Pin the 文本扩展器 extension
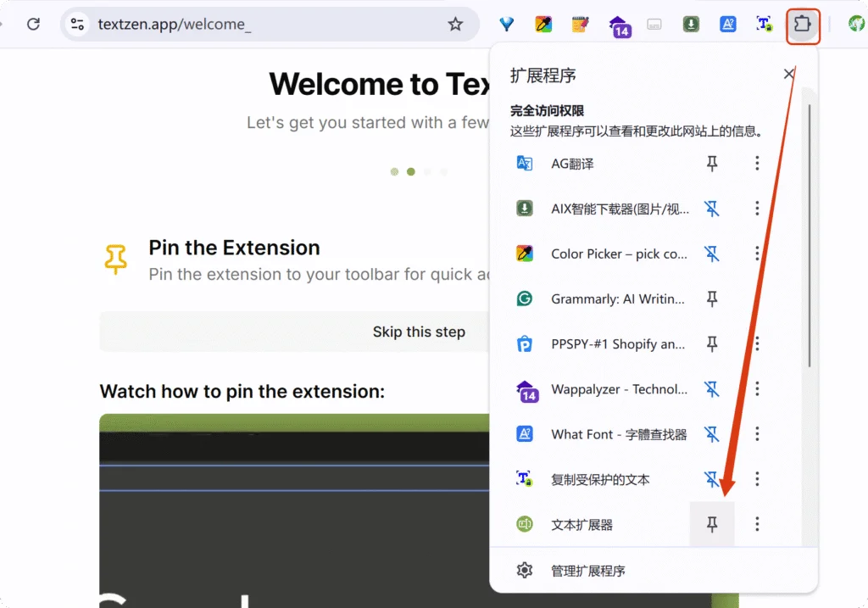The height and width of the screenshot is (608, 868). coord(712,525)
